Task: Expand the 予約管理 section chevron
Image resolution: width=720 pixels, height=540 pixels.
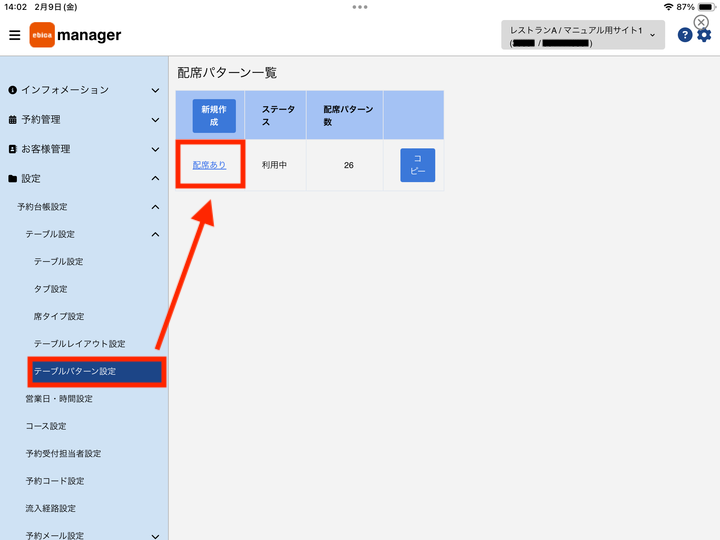Action: click(156, 120)
